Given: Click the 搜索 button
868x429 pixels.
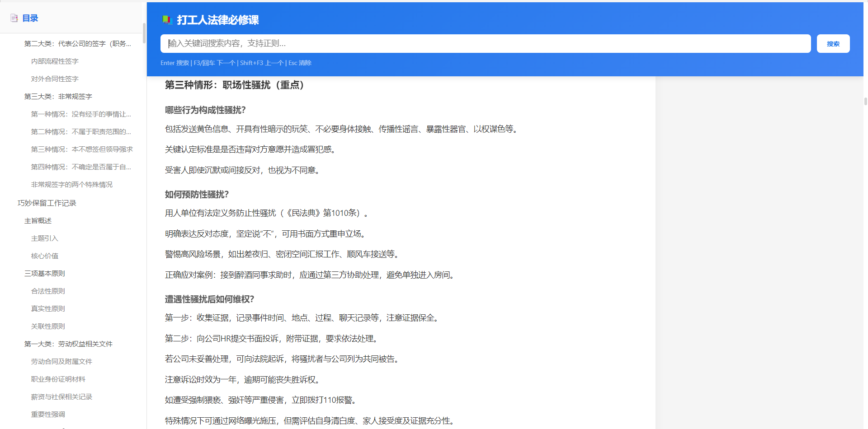Looking at the screenshot, I should tap(833, 44).
